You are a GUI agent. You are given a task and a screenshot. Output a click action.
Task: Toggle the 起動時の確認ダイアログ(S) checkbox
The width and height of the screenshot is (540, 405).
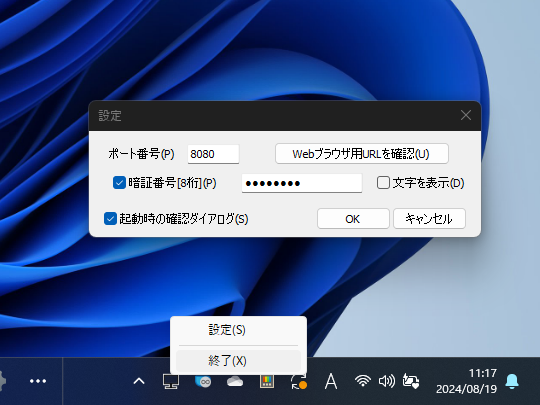(110, 219)
